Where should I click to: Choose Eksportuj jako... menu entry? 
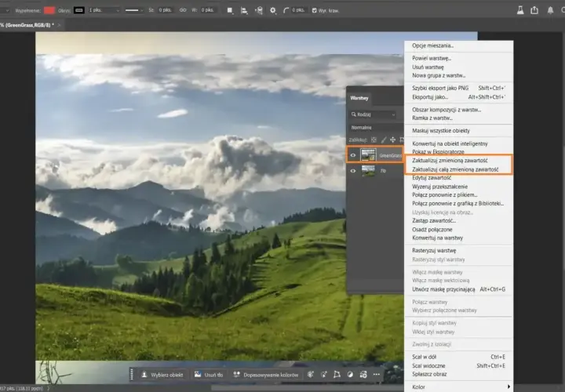[x=430, y=97]
